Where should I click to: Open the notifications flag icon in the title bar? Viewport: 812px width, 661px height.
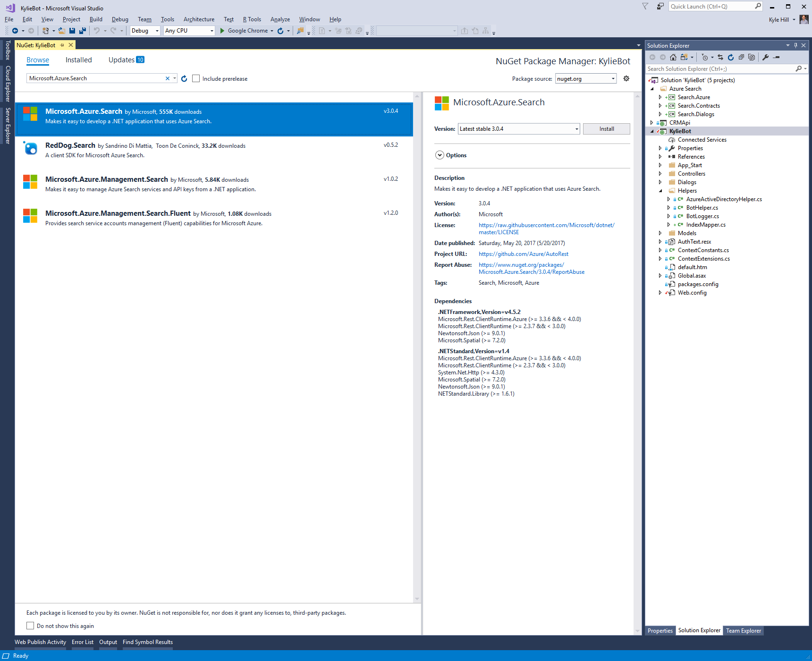tap(645, 6)
